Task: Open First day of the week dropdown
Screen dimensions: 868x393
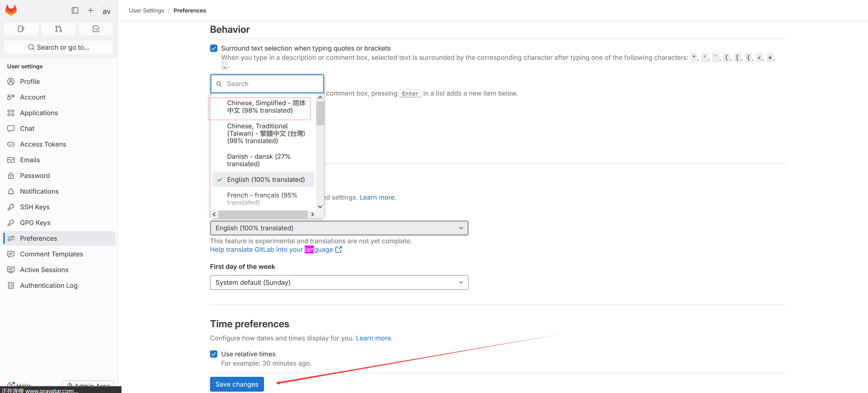Action: pos(339,282)
